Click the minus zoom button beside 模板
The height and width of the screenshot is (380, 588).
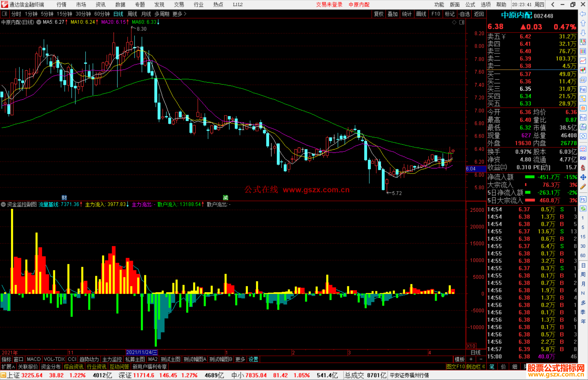[481, 359]
